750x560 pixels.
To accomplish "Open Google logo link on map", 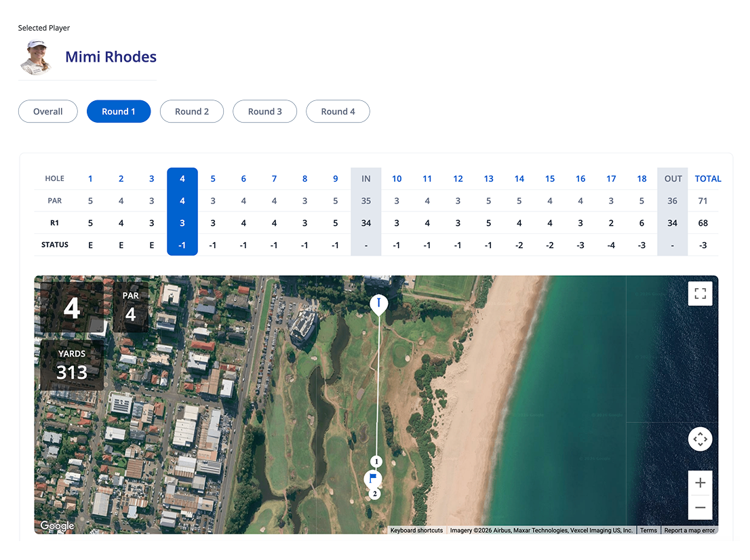I will coord(57,525).
